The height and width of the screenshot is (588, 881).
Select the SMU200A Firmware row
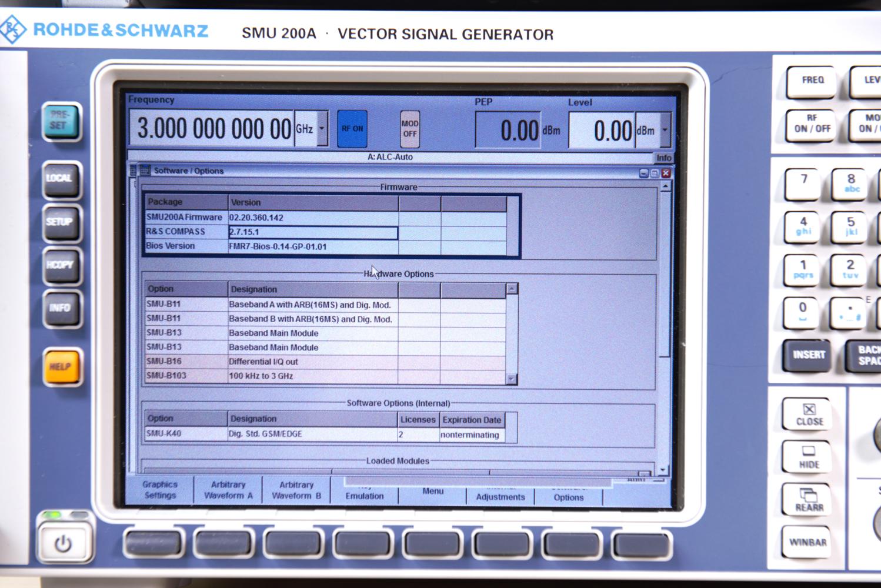click(x=326, y=218)
